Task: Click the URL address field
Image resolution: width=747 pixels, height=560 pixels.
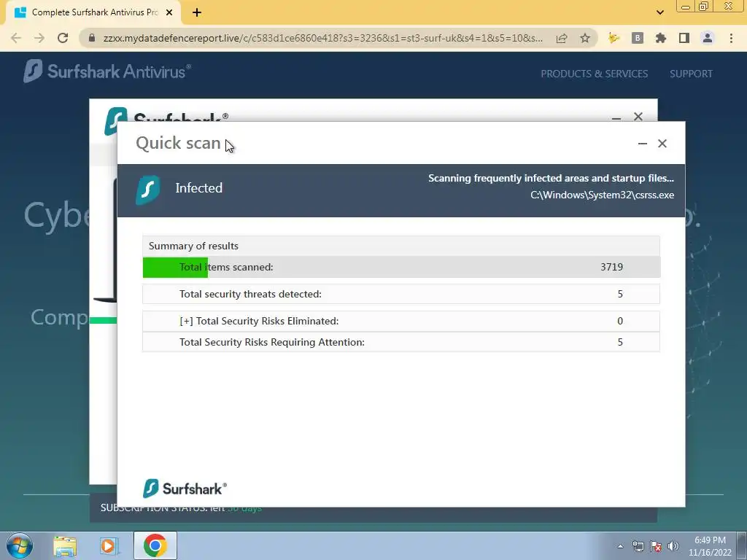Action: 323,38
